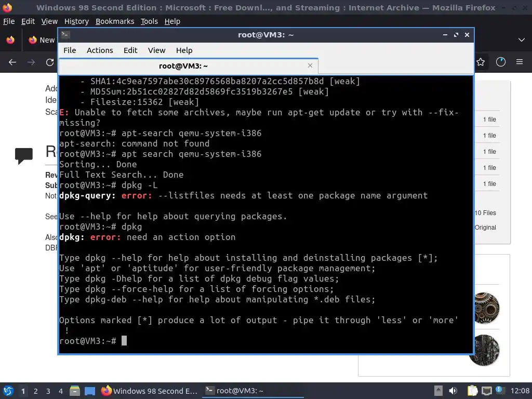Viewport: 532px width, 399px height.
Task: Click the topmost '1 file' download entry
Action: 489,119
